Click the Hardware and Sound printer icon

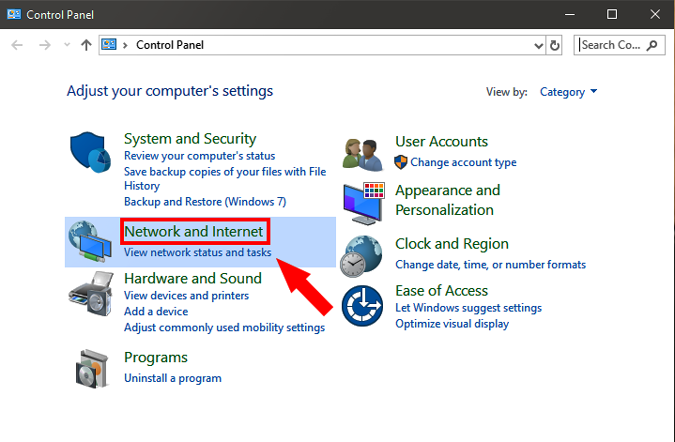click(92, 292)
